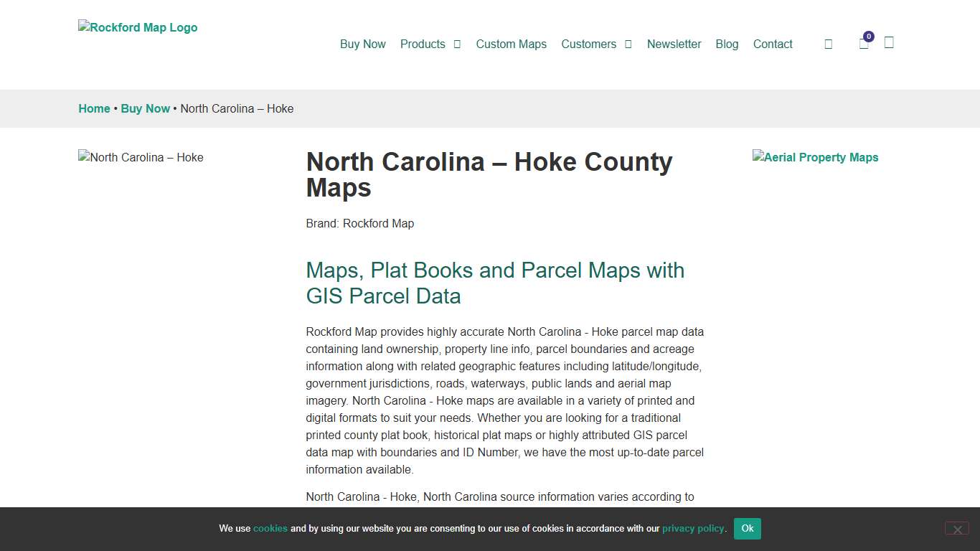This screenshot has width=980, height=551.
Task: Click Ok to accept cookies
Action: (747, 528)
